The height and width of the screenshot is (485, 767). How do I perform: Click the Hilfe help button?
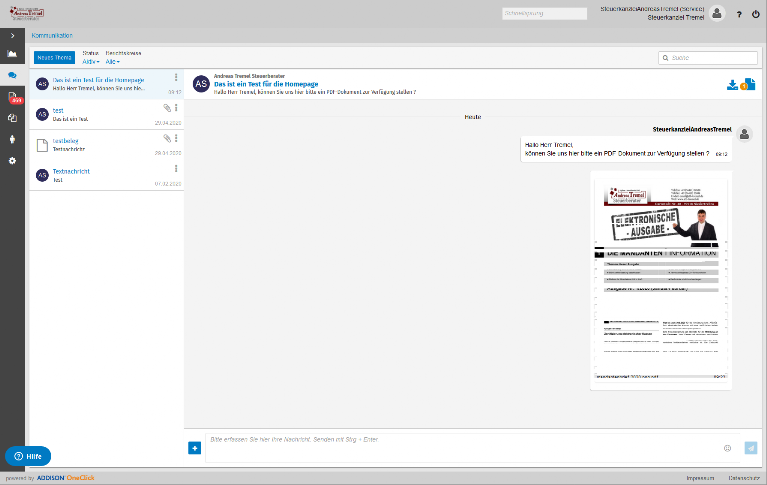[28, 455]
